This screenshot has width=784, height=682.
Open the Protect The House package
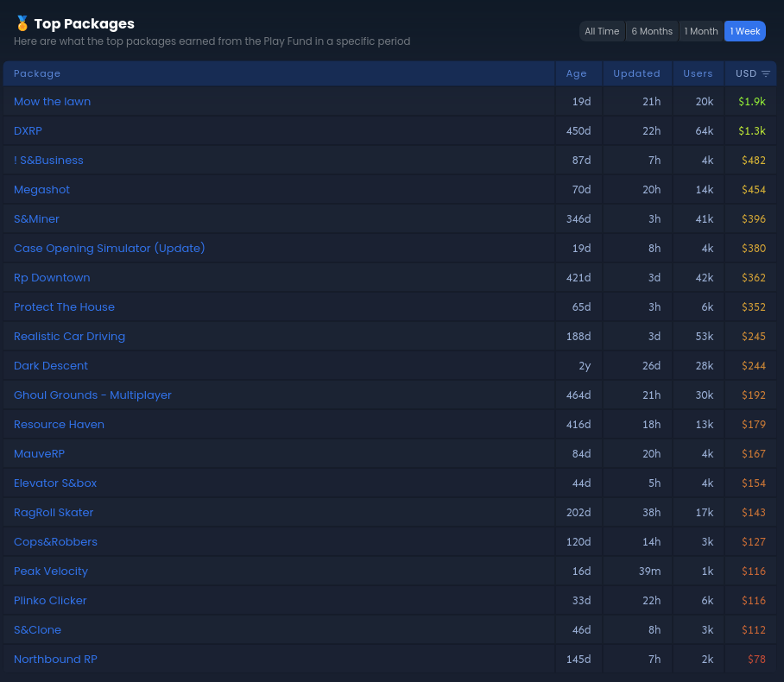[x=64, y=307]
